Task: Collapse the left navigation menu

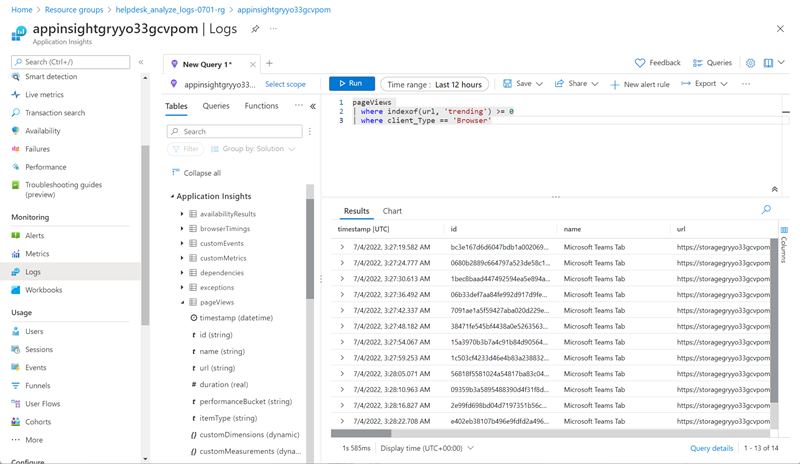Action: point(141,62)
